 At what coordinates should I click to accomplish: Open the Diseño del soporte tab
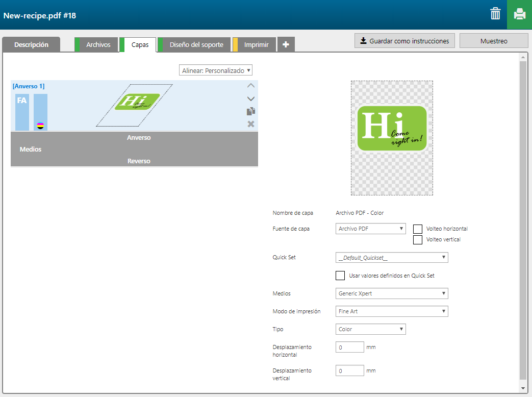click(x=194, y=44)
